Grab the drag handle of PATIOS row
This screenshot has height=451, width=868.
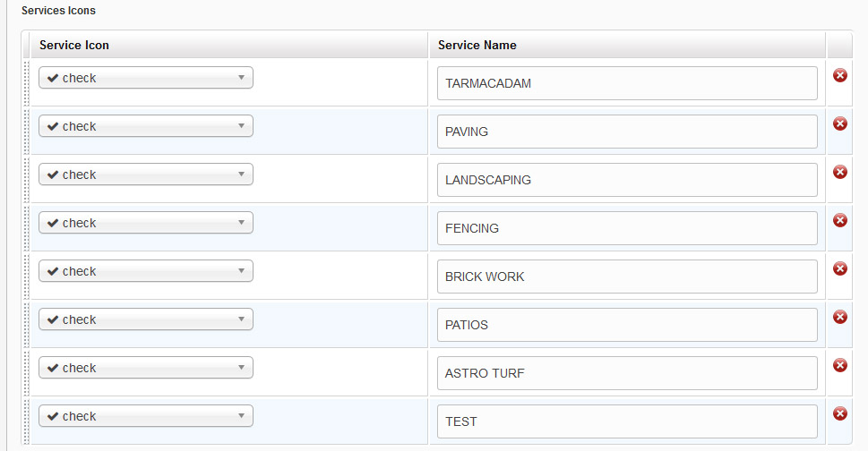[x=26, y=325]
